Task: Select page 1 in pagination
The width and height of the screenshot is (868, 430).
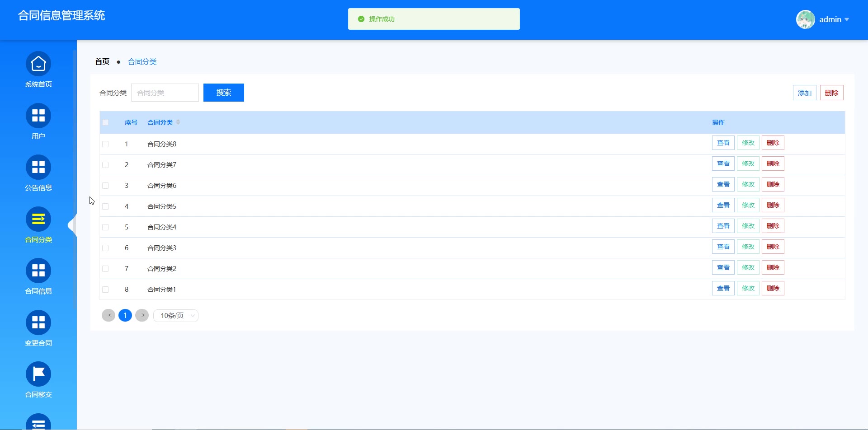Action: click(125, 315)
